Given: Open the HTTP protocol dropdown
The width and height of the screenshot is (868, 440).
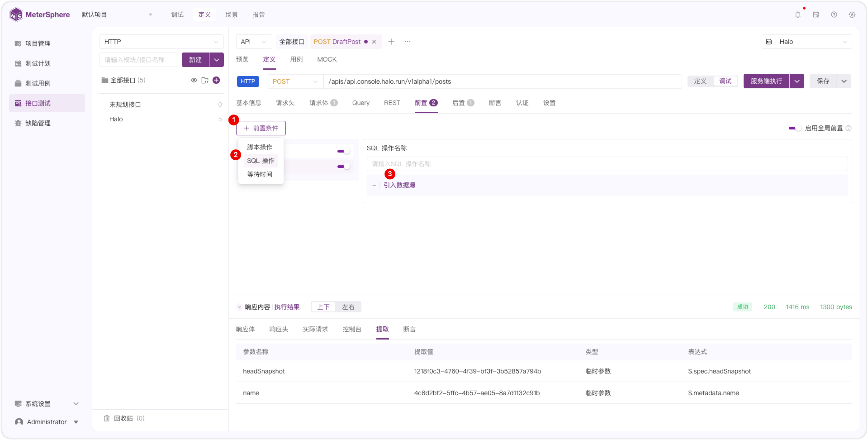Looking at the screenshot, I should tap(161, 42).
